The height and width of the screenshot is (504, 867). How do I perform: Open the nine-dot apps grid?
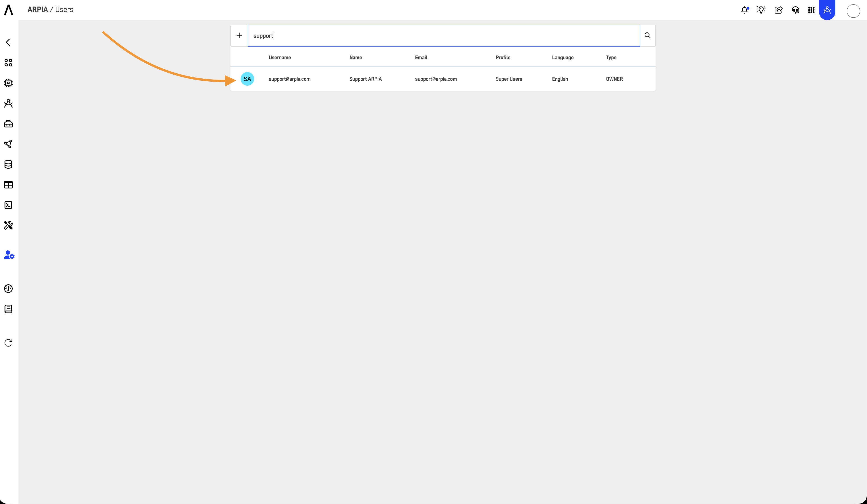coord(811,10)
